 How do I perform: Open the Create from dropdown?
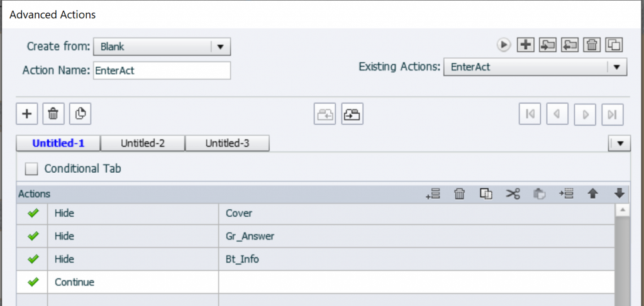220,46
